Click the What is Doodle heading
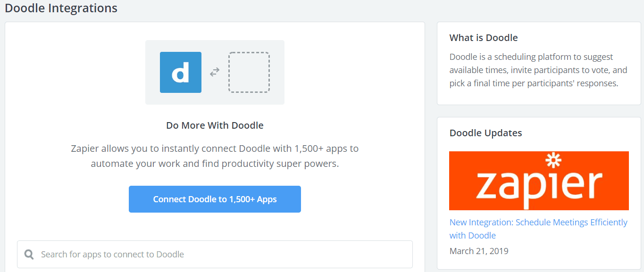644x272 pixels. point(484,38)
